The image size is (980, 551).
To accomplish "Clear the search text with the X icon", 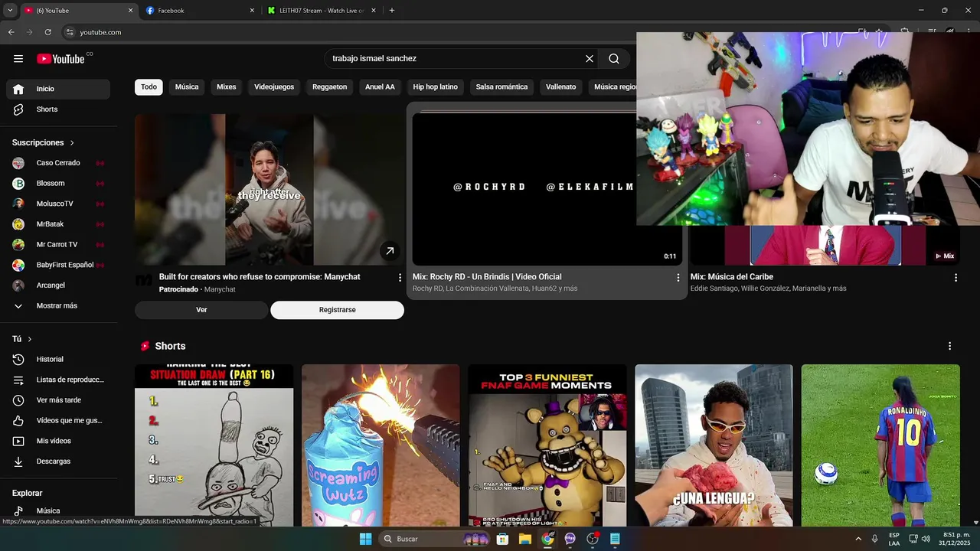I will pyautogui.click(x=590, y=58).
